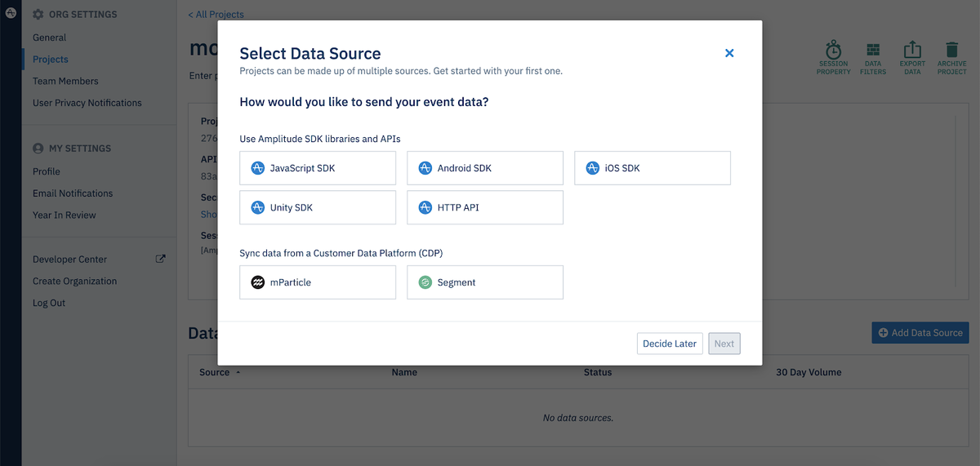Click the Developer Center external link icon

(x=161, y=259)
